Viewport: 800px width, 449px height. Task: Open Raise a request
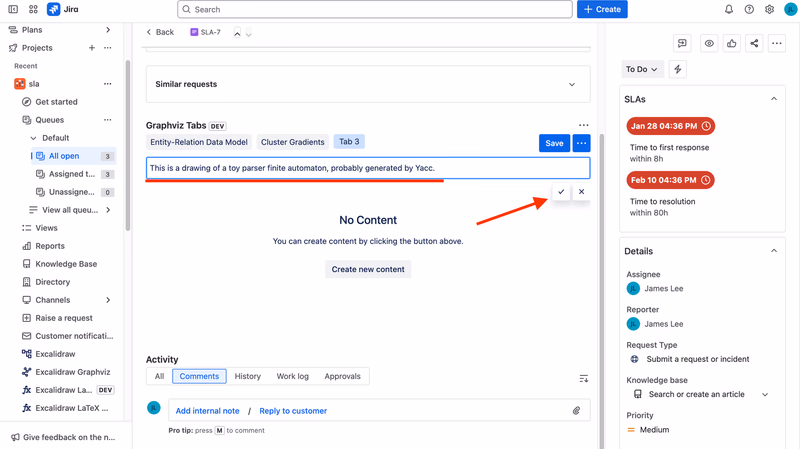click(x=64, y=318)
